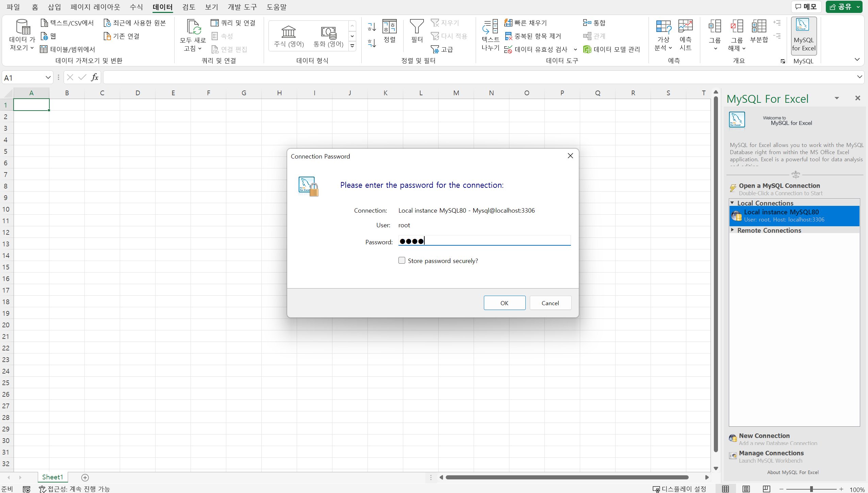Click the zoom out minus button
This screenshot has width=868, height=493.
pyautogui.click(x=781, y=489)
